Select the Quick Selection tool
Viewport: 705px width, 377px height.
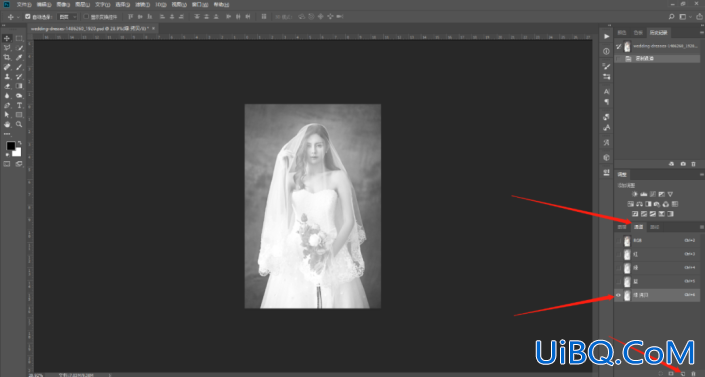tap(19, 48)
